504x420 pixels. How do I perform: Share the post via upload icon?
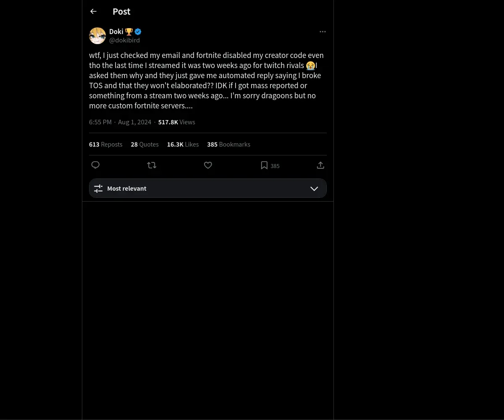tap(320, 165)
